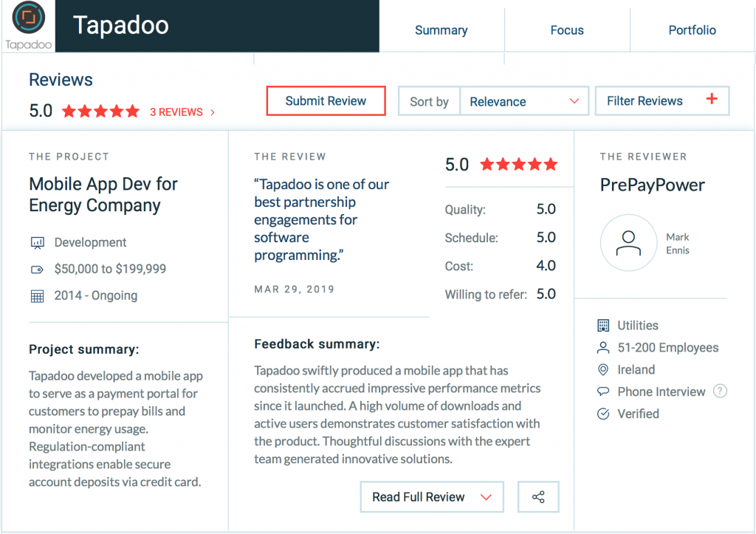The height and width of the screenshot is (534, 756).
Task: Click the Verified checkmark indicator
Action: (x=602, y=414)
